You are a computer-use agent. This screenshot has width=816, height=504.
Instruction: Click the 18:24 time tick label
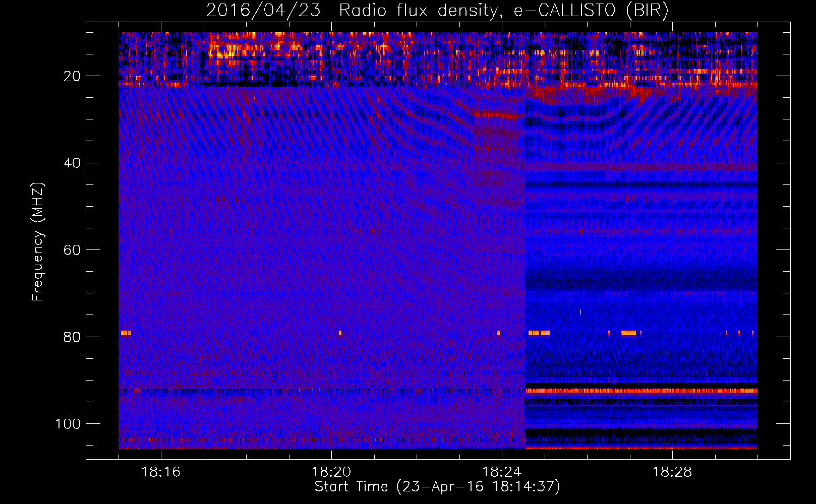(502, 472)
